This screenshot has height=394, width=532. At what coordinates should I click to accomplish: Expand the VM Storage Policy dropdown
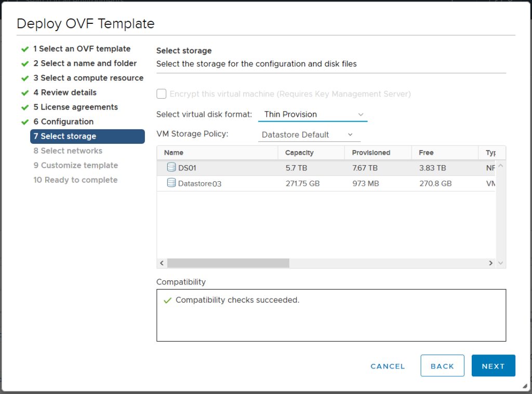[309, 134]
